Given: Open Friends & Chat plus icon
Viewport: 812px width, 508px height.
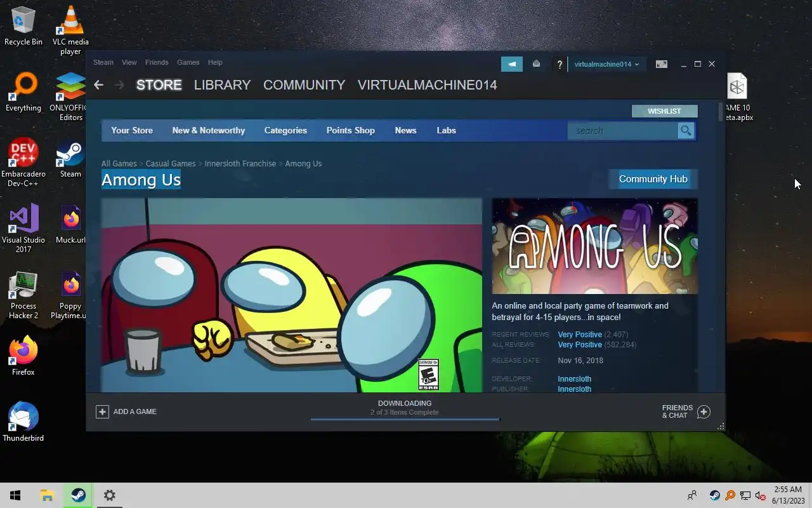Looking at the screenshot, I should [704, 412].
